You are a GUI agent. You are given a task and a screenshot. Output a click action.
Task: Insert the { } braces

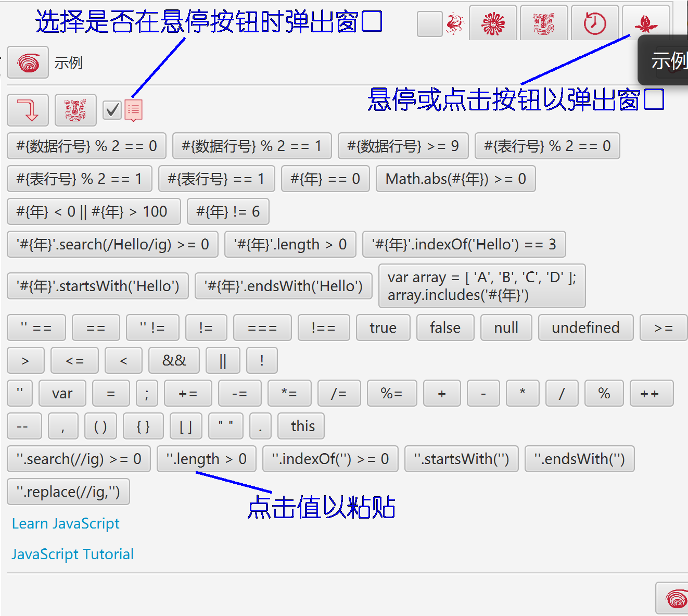click(143, 426)
